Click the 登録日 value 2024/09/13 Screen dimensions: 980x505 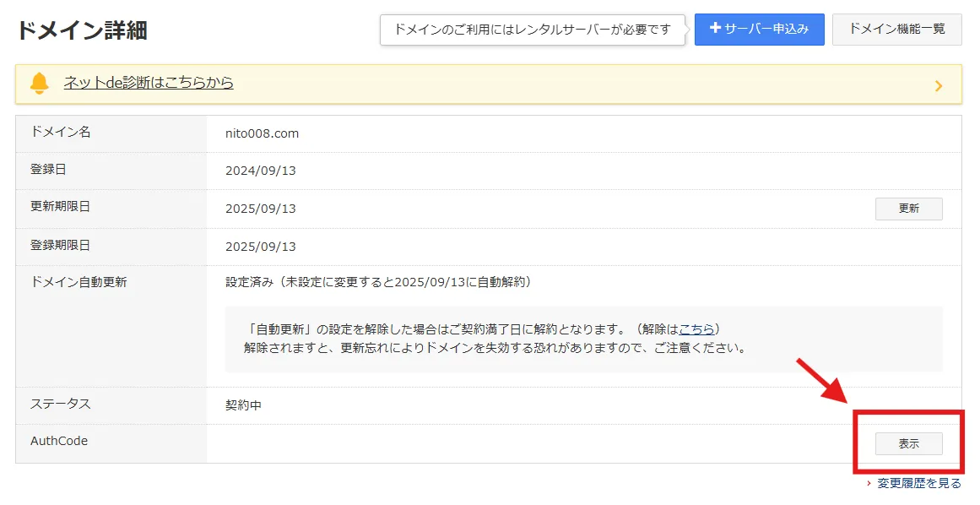pos(260,171)
